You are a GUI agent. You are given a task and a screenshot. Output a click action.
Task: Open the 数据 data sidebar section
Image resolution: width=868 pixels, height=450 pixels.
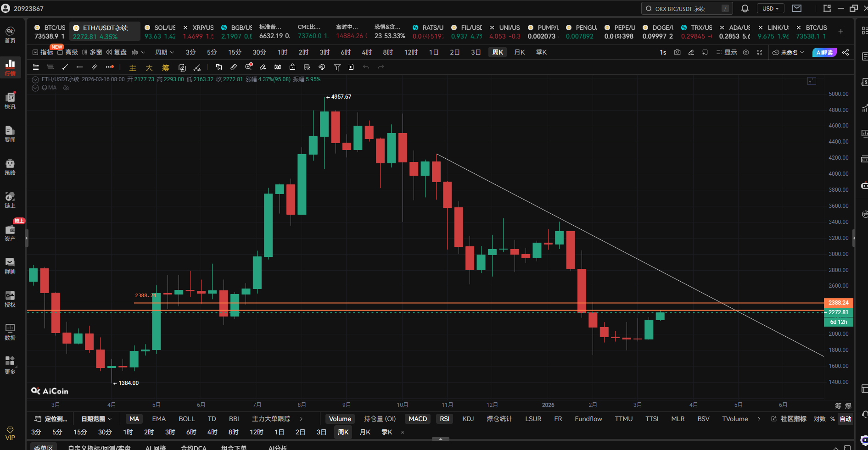pyautogui.click(x=10, y=331)
